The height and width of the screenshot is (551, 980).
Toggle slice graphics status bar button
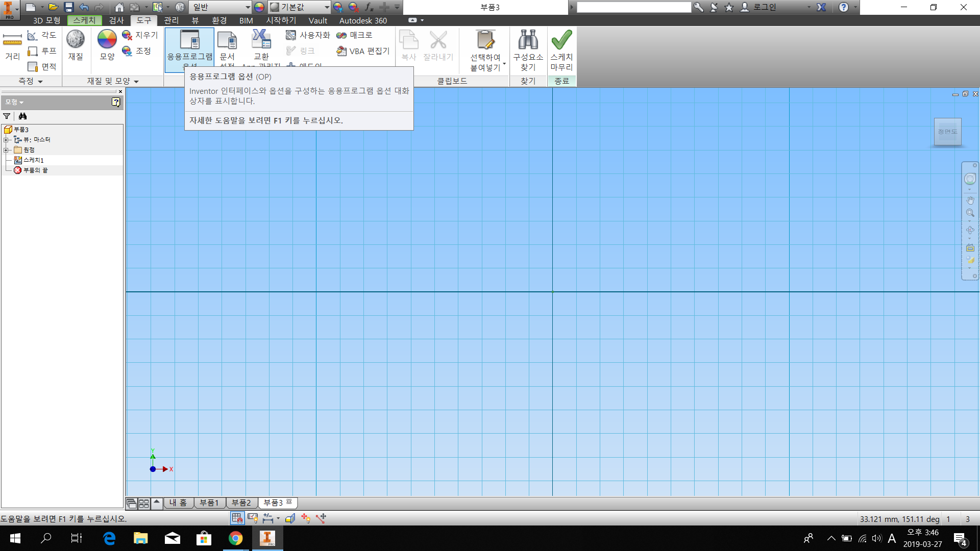(290, 518)
